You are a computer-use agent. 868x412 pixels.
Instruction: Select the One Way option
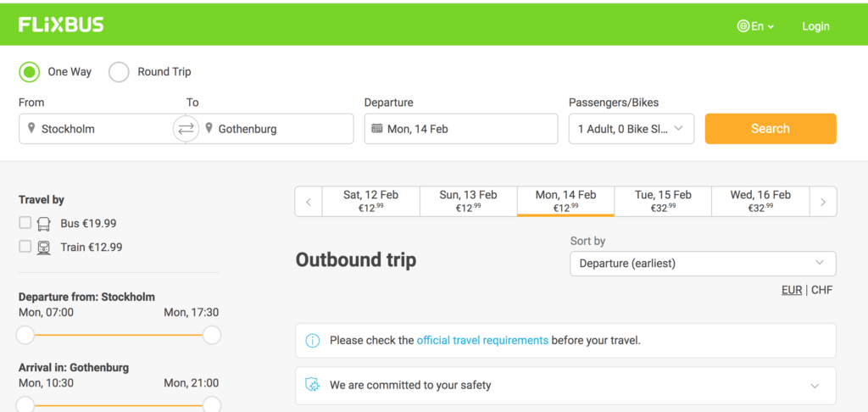30,72
